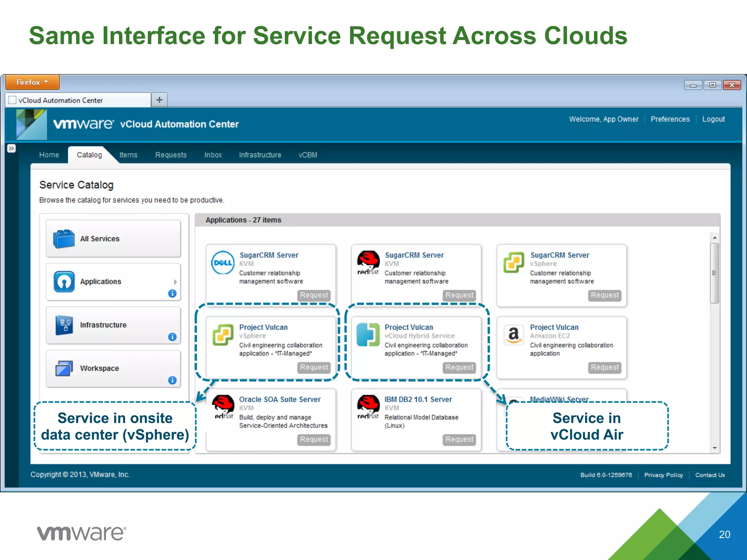
Task: Open the Privacy Policy link
Action: [x=663, y=475]
